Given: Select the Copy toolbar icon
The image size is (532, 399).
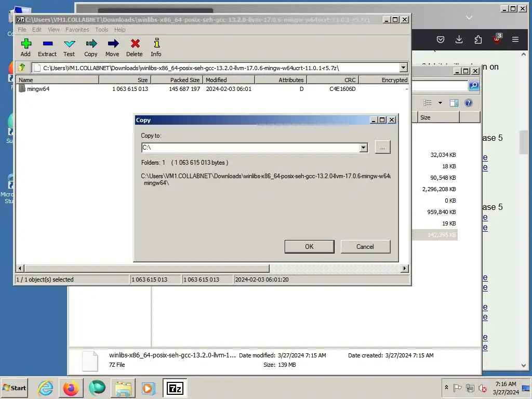Looking at the screenshot, I should tap(90, 47).
